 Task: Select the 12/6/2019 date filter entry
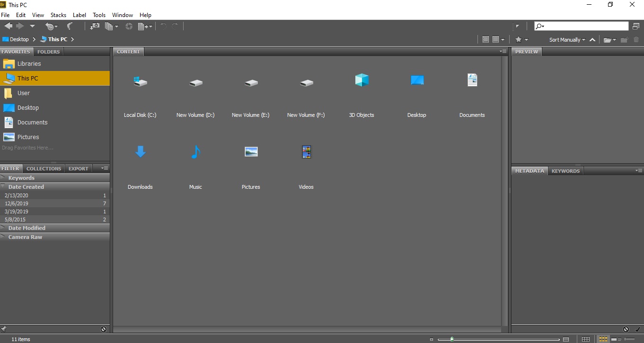[17, 203]
